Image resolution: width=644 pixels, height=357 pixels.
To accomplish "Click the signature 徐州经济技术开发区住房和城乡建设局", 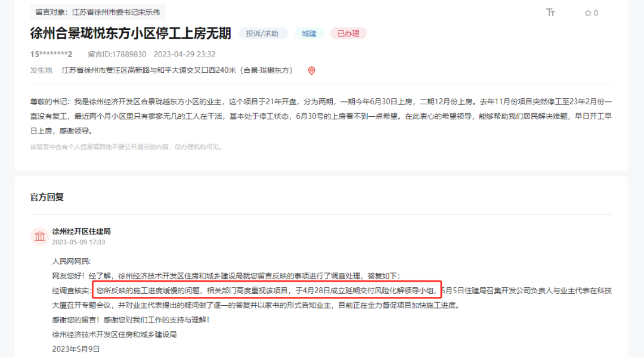I will point(114,334).
